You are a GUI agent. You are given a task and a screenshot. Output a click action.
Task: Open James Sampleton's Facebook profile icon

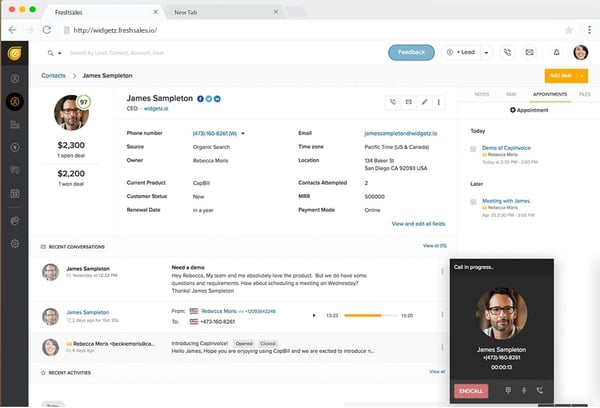coord(200,98)
